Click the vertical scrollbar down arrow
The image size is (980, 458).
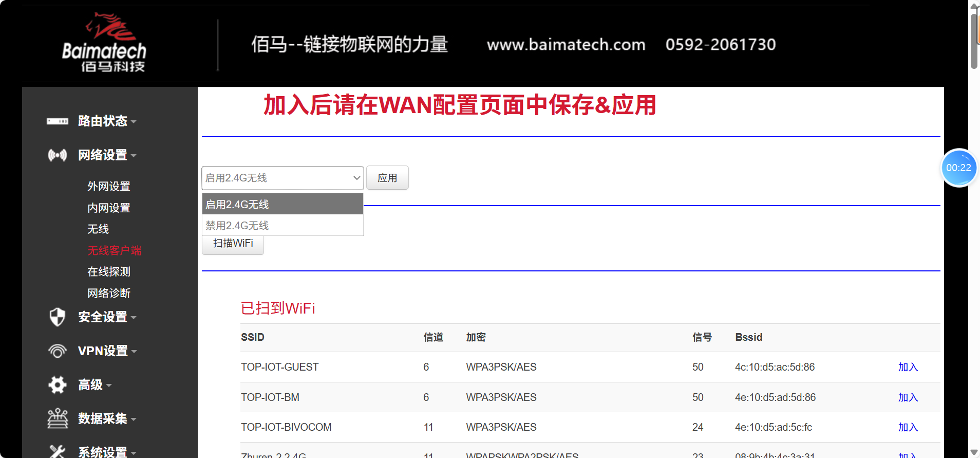tap(974, 452)
